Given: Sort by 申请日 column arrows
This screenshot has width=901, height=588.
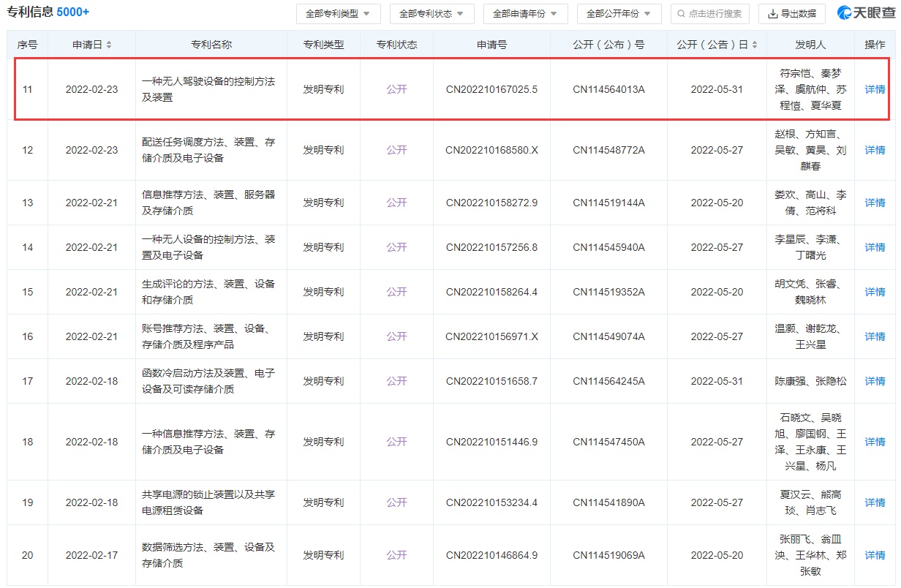Looking at the screenshot, I should coord(109,45).
